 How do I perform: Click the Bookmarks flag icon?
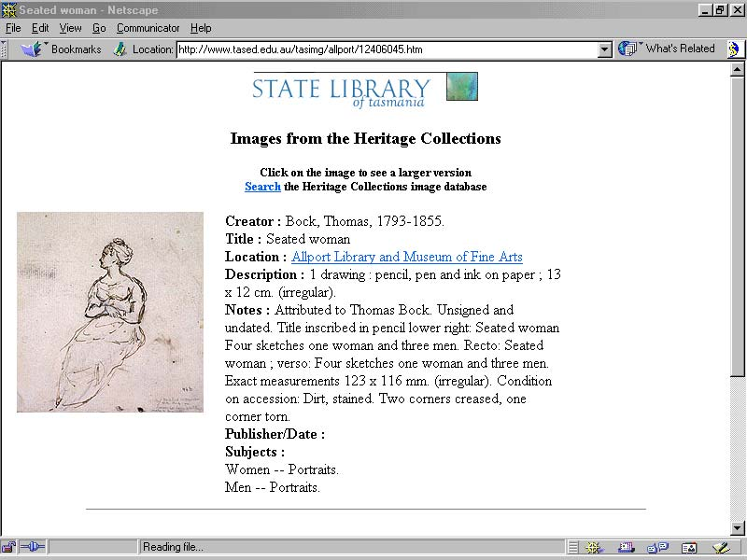(33, 49)
